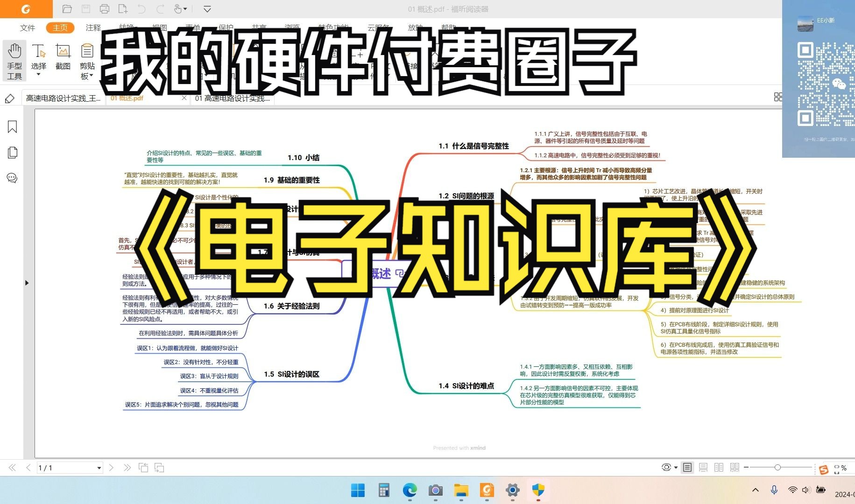Open the page number dropdown arrow
The width and height of the screenshot is (855, 504).
(99, 468)
